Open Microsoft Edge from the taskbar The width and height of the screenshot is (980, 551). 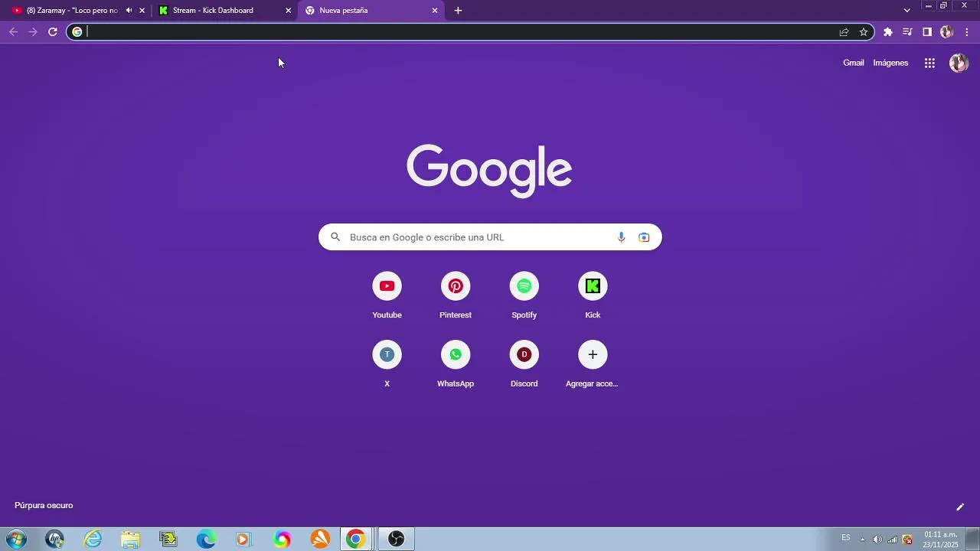coord(206,539)
